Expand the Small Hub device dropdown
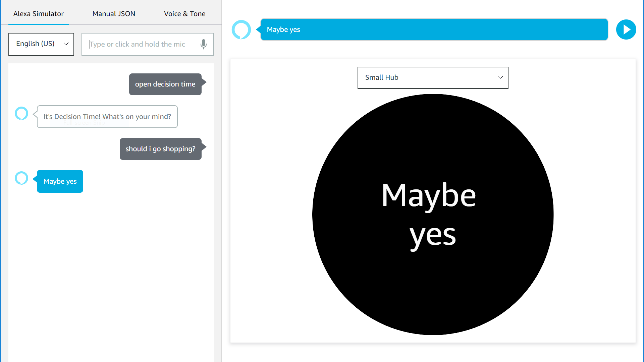644x362 pixels. coord(432,77)
